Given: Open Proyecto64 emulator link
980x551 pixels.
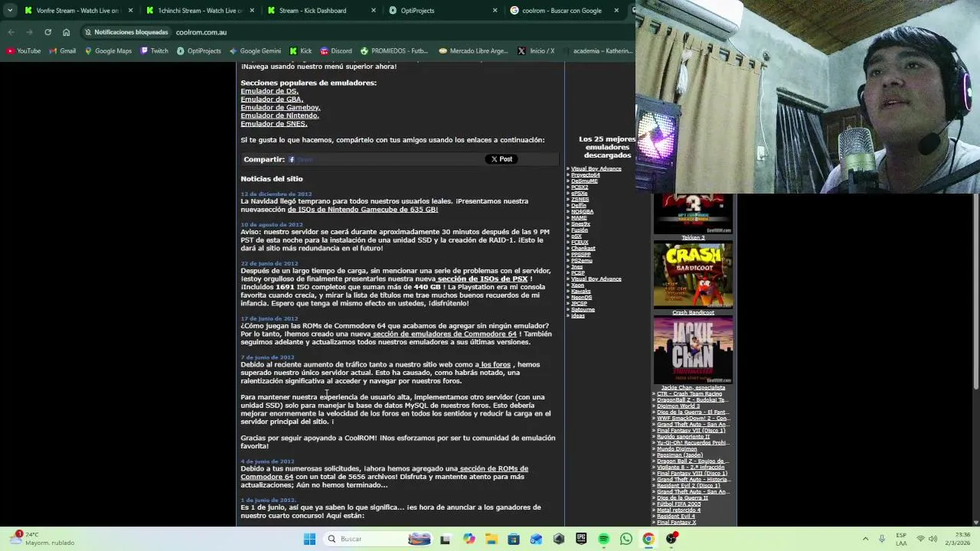Looking at the screenshot, I should (586, 175).
